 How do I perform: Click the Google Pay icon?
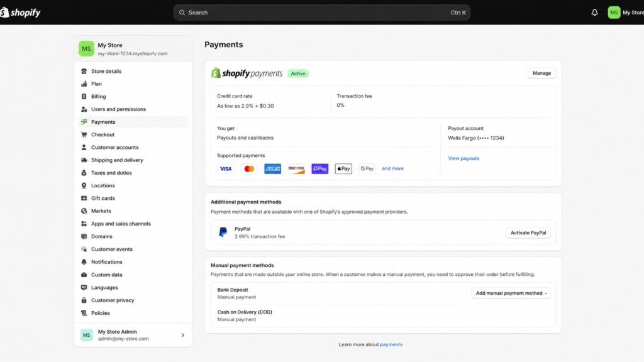(367, 168)
